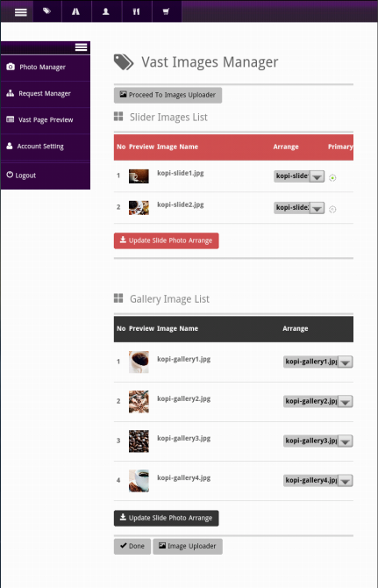Click the Done button
The image size is (378, 588).
(132, 547)
